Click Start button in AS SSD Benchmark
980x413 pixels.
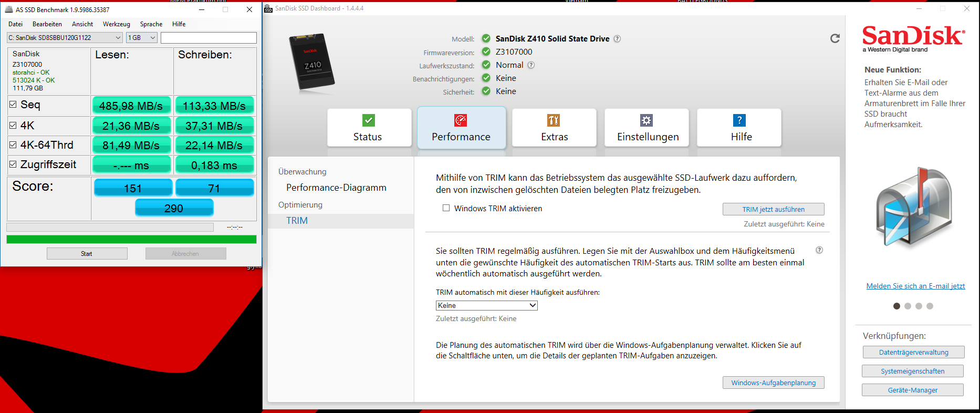click(87, 254)
